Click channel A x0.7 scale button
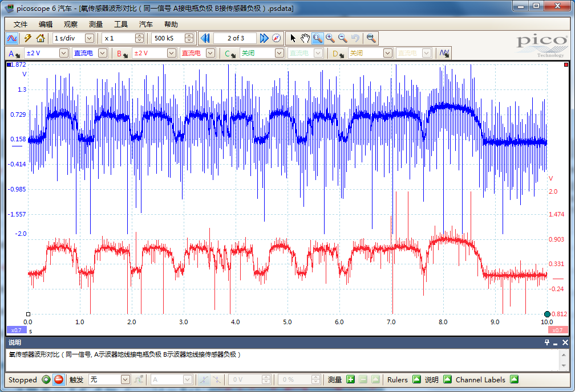 click(17, 330)
